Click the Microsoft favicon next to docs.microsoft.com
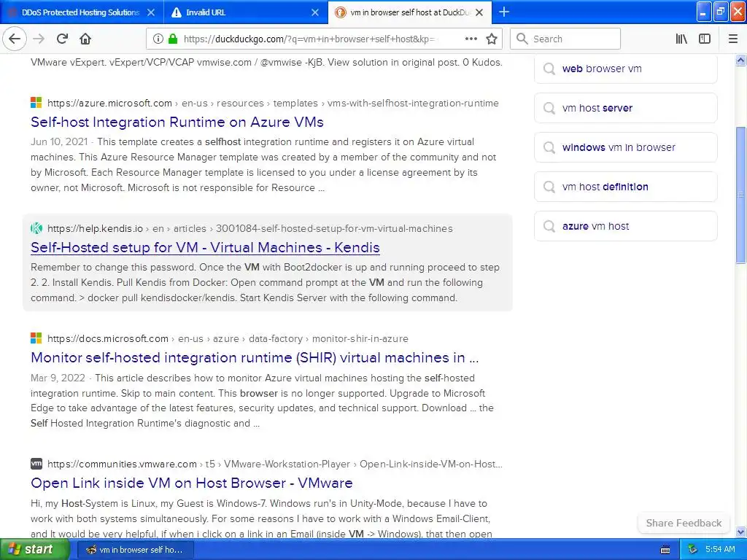The height and width of the screenshot is (560, 747). (x=36, y=338)
